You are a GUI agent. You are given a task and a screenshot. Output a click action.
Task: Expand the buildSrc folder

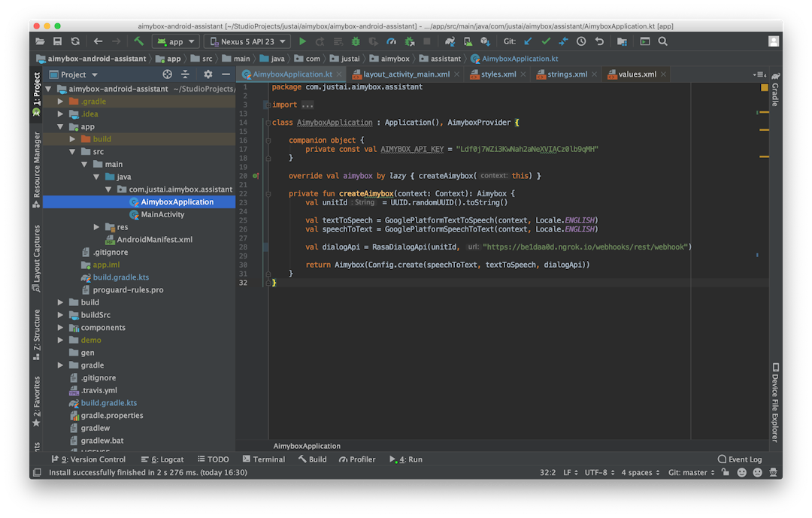(x=60, y=314)
